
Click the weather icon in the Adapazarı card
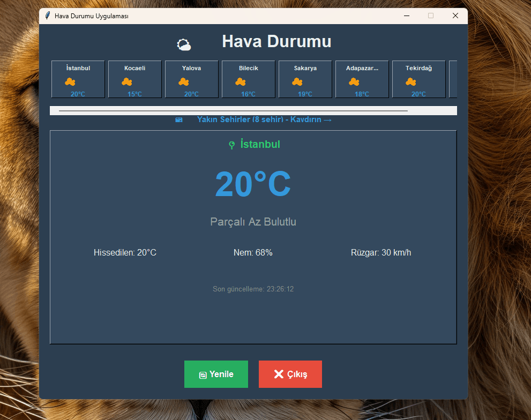[354, 81]
